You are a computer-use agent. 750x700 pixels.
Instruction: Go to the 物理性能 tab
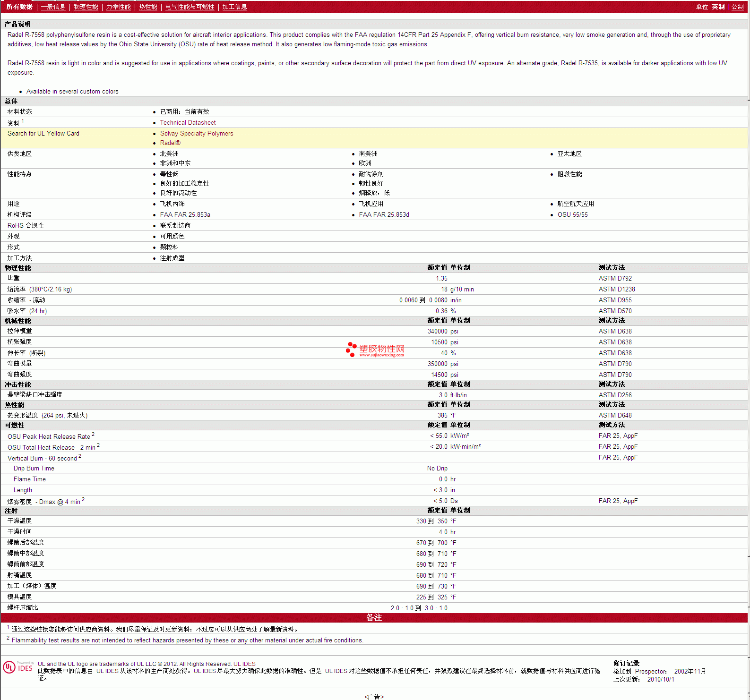coord(86,7)
